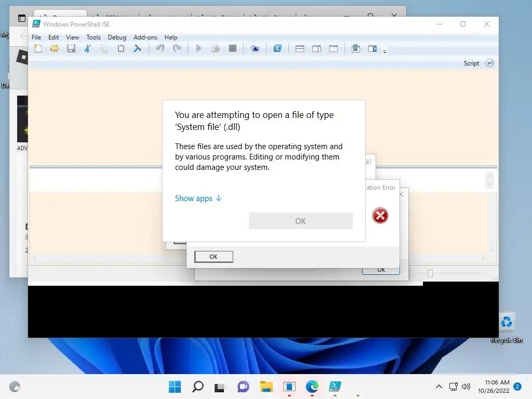Show script pane top layout icon

tap(300, 48)
